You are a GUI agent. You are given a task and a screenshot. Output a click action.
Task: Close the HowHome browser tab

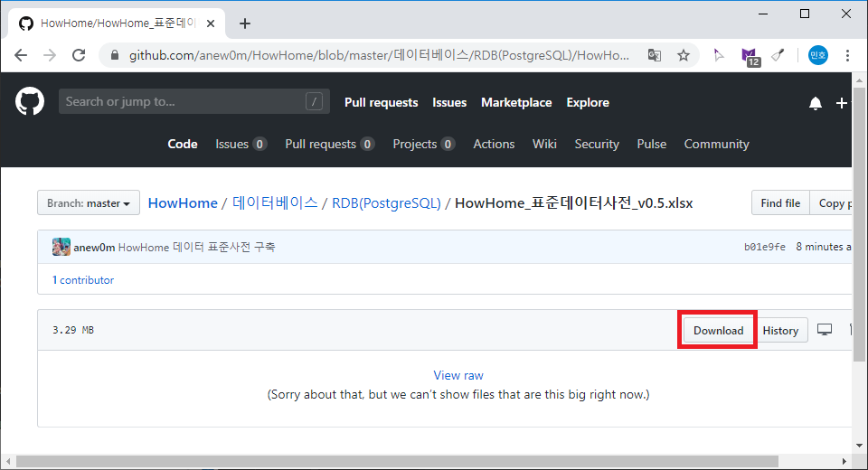click(211, 23)
